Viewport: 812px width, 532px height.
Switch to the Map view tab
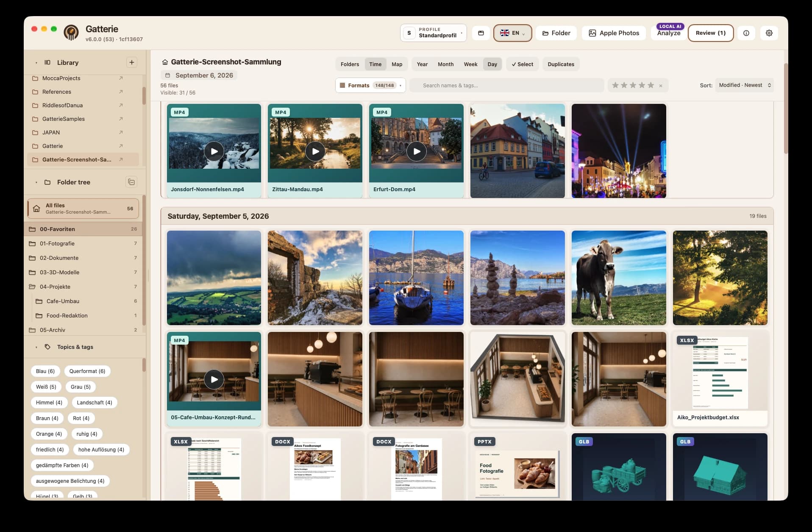point(397,64)
